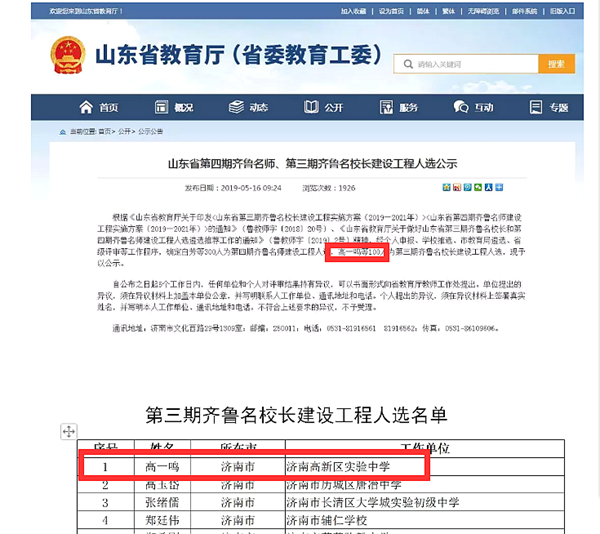Viewport: 600px width, 534px height.
Task: Share via the green WeChat icon
Action: point(478,187)
